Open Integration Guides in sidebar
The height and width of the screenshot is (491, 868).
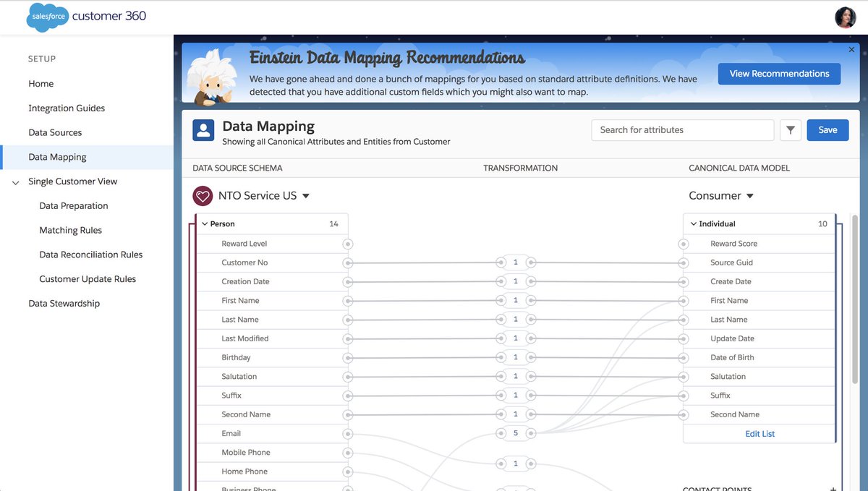click(x=67, y=108)
